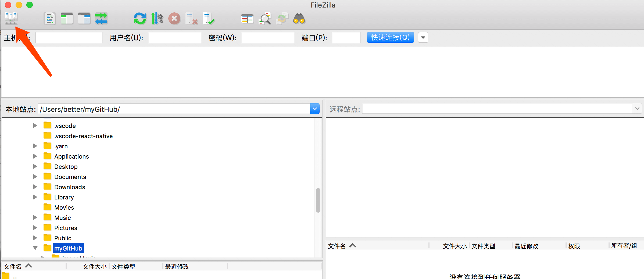
Task: Select the myGitHub folder
Action: click(68, 248)
